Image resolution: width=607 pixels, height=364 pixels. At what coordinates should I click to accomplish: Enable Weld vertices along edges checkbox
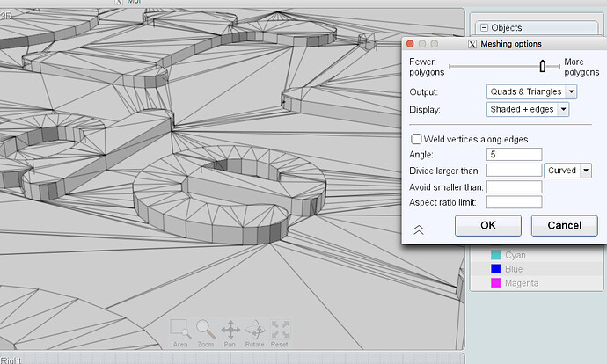pos(416,139)
